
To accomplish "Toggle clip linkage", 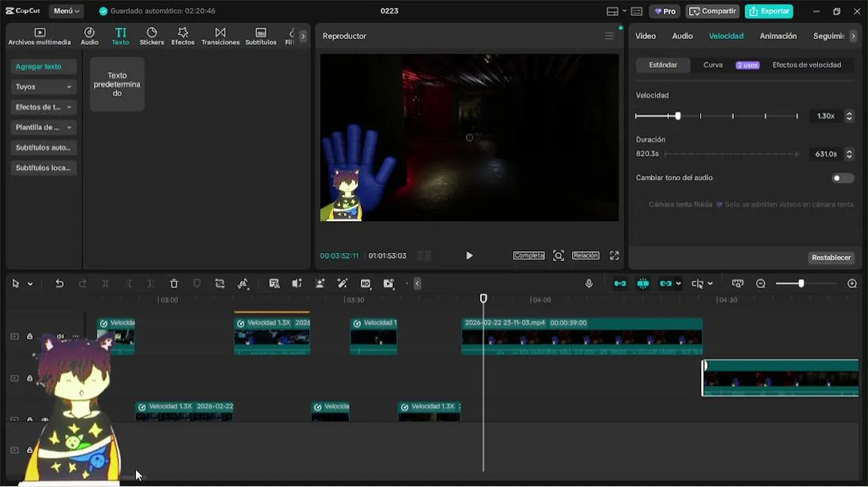I will pos(666,283).
